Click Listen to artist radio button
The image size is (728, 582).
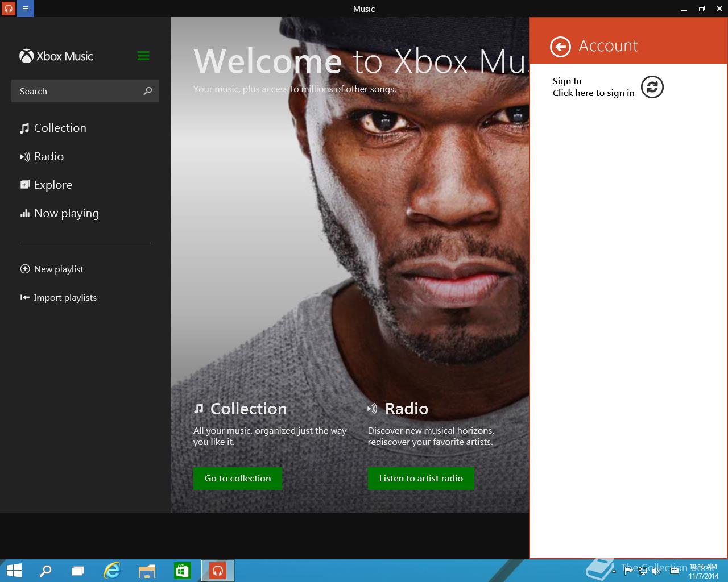tap(421, 478)
